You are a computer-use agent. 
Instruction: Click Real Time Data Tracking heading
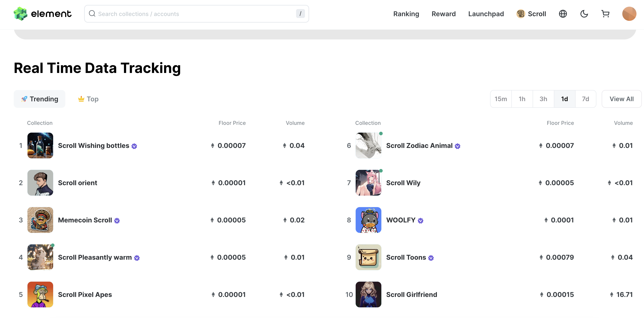(97, 68)
